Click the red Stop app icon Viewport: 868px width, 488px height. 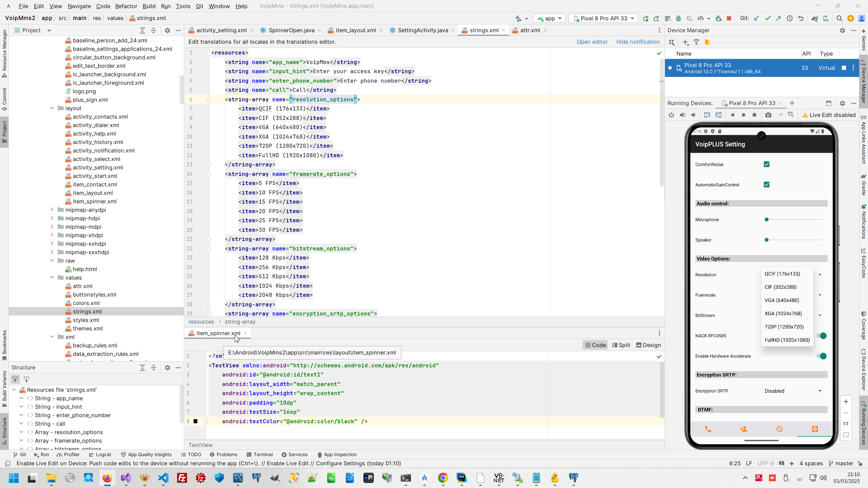click(x=729, y=18)
